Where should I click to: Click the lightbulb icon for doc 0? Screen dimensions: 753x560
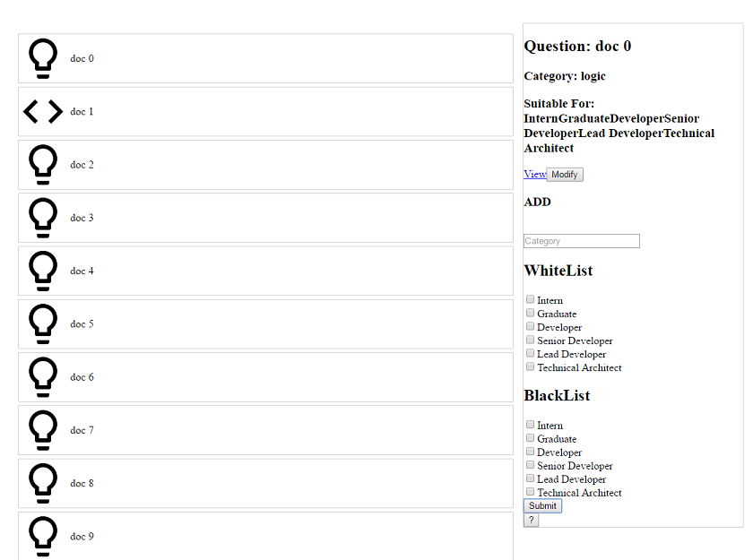(43, 59)
